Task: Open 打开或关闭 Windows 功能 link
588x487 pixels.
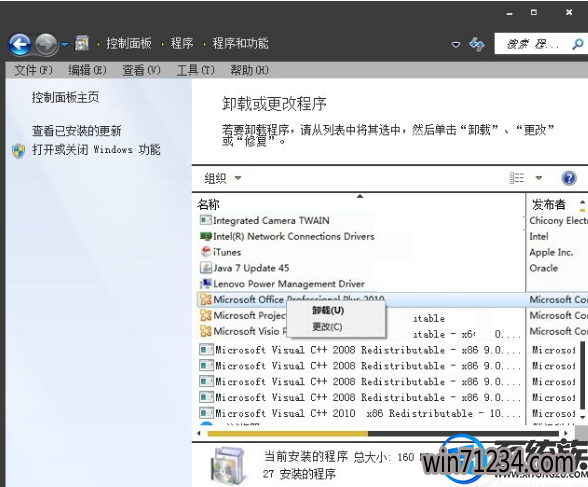Action: click(x=96, y=150)
